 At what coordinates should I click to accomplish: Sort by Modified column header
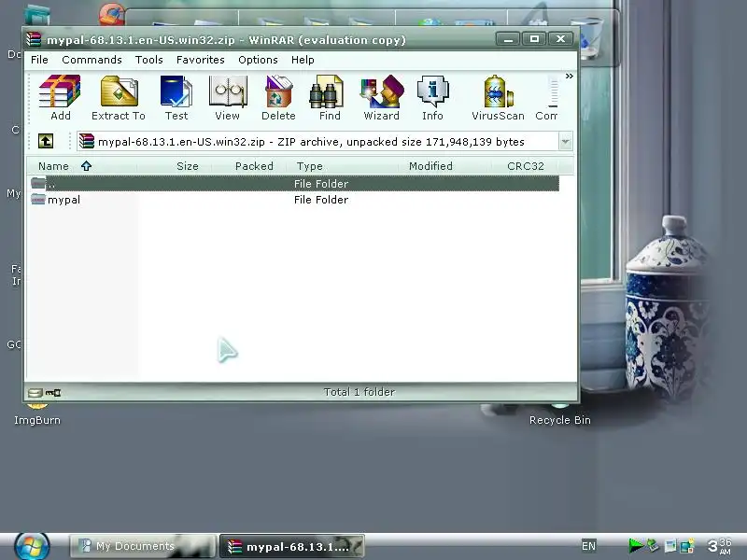pyautogui.click(x=444, y=166)
